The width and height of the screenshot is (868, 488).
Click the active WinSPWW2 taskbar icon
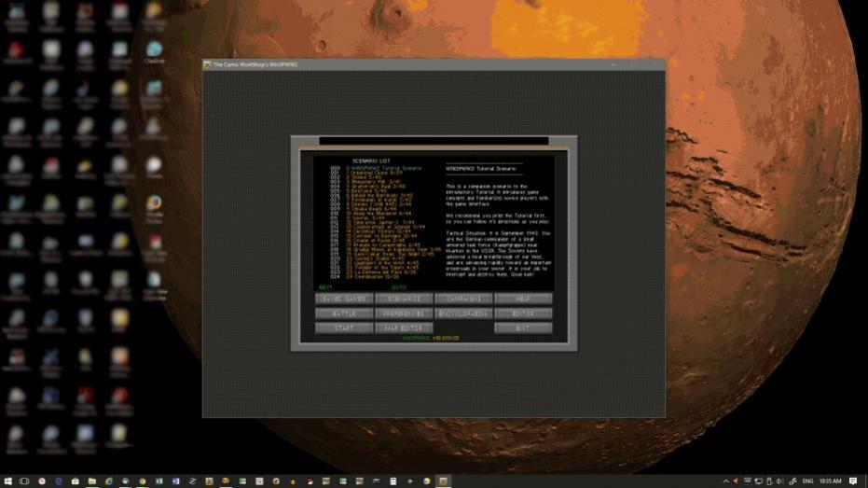[444, 481]
